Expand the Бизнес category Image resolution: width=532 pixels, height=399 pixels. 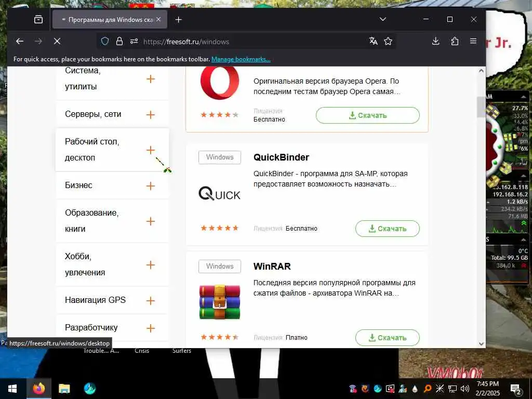[150, 186]
